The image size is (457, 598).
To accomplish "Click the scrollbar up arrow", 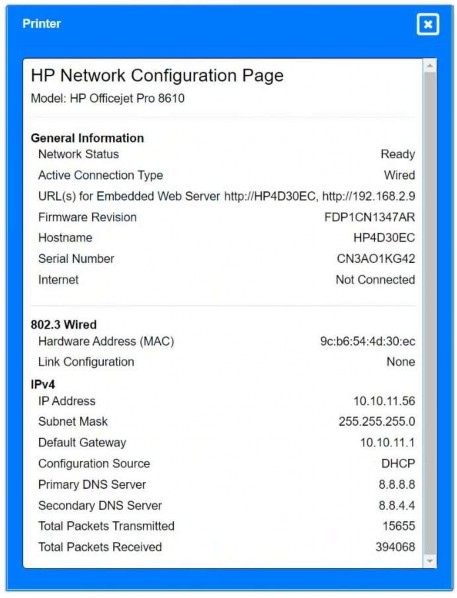I will click(x=430, y=66).
